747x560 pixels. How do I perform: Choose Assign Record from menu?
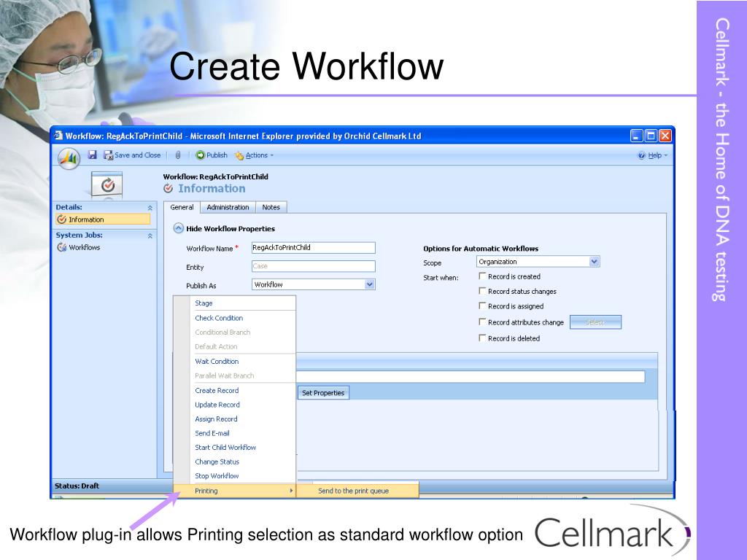[243, 419]
